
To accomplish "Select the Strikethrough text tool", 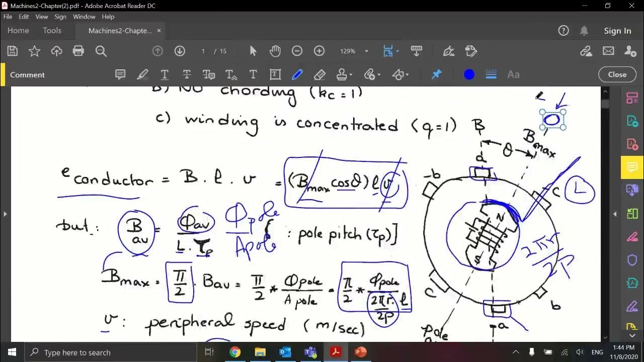I will tap(187, 74).
